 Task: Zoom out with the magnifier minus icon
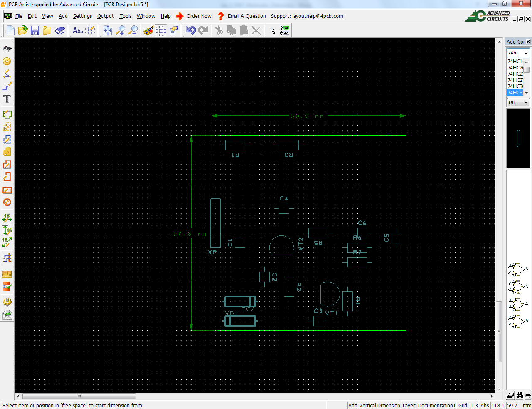[x=133, y=30]
